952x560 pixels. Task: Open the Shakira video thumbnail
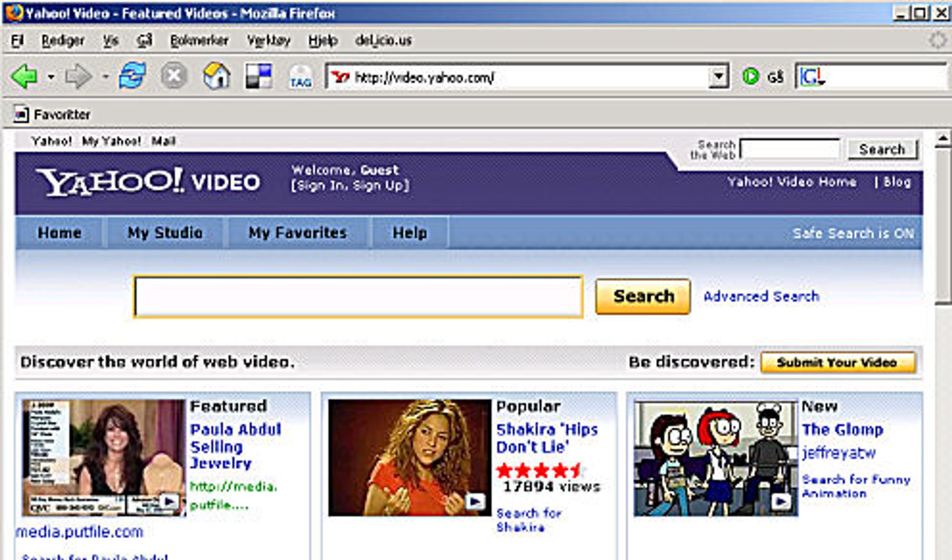pos(409,458)
